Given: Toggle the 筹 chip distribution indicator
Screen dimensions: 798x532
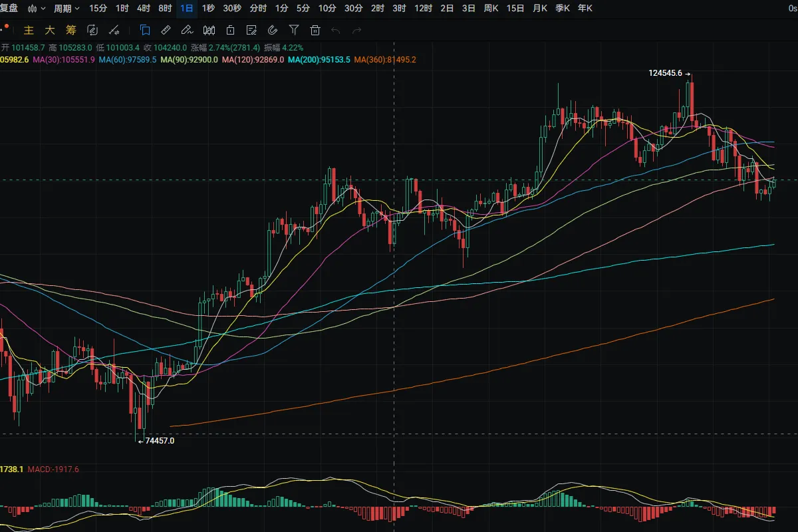Looking at the screenshot, I should point(71,31).
